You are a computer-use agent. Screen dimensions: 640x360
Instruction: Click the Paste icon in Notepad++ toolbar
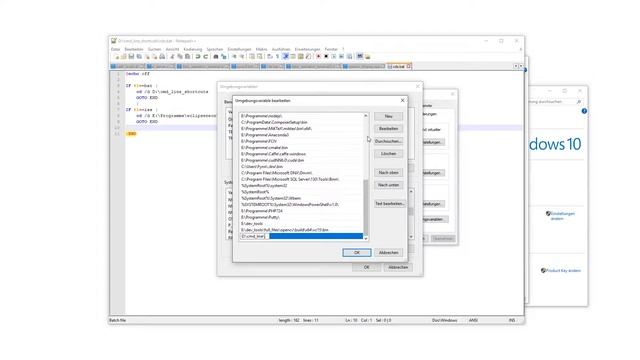(187, 56)
